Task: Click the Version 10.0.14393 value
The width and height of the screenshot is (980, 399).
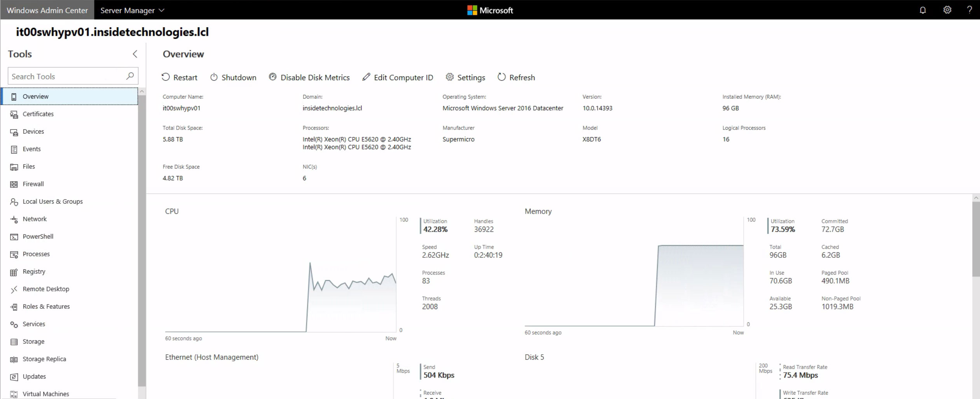Action: tap(597, 108)
